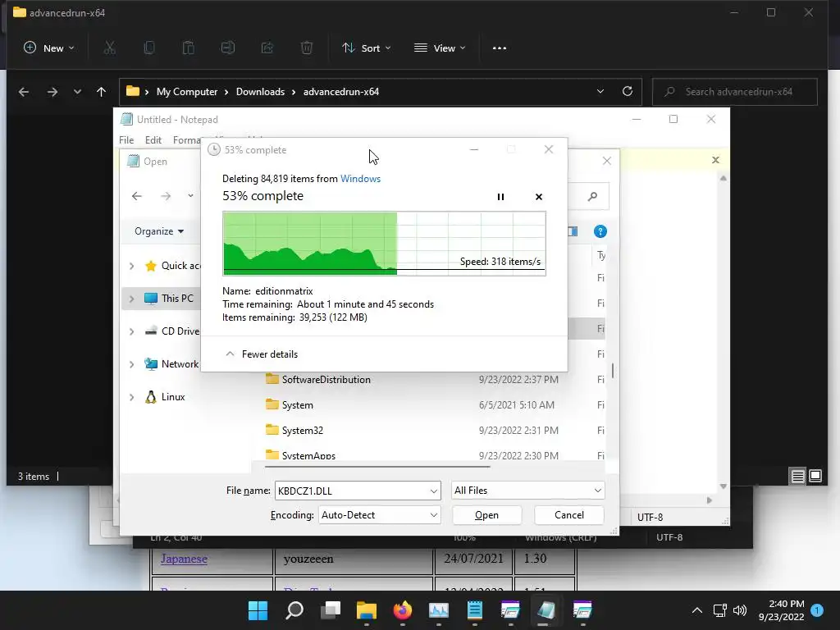This screenshot has width=840, height=630.
Task: Go forward in File Explorer
Action: (52, 92)
